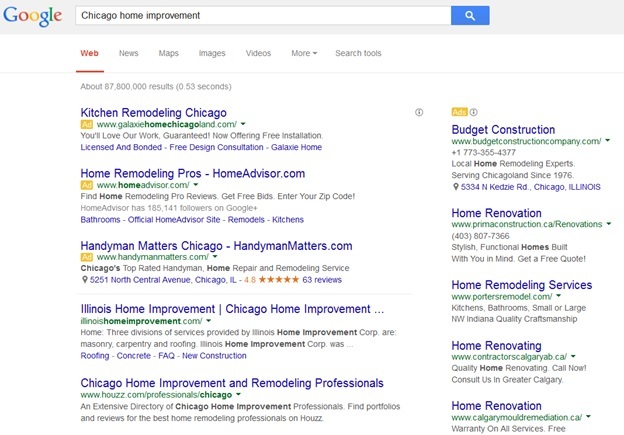Click Ad badge beside handymanmatters.com
The width and height of the screenshot is (624, 435).
87,257
